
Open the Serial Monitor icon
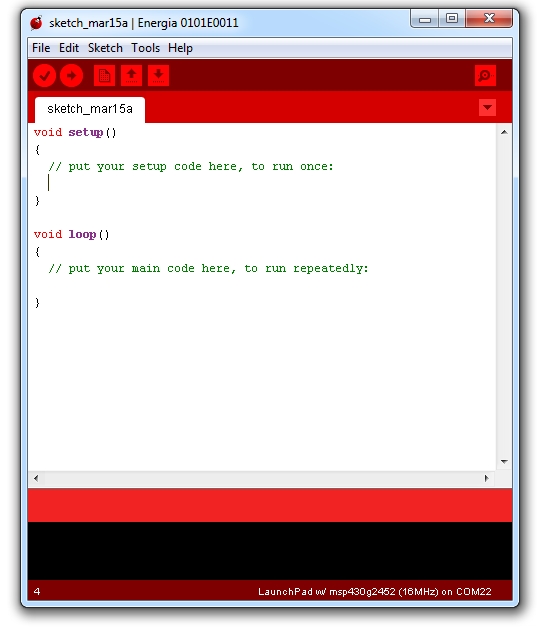(485, 76)
